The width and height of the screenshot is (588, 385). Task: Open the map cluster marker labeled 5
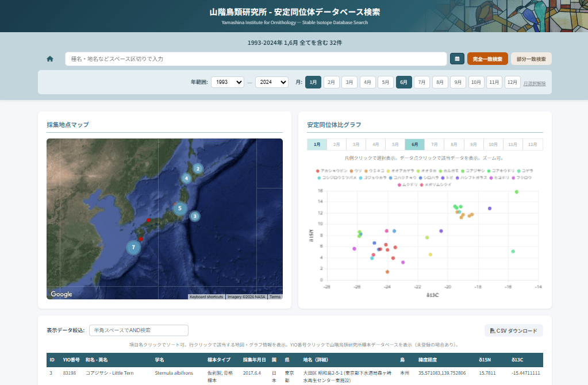point(180,208)
